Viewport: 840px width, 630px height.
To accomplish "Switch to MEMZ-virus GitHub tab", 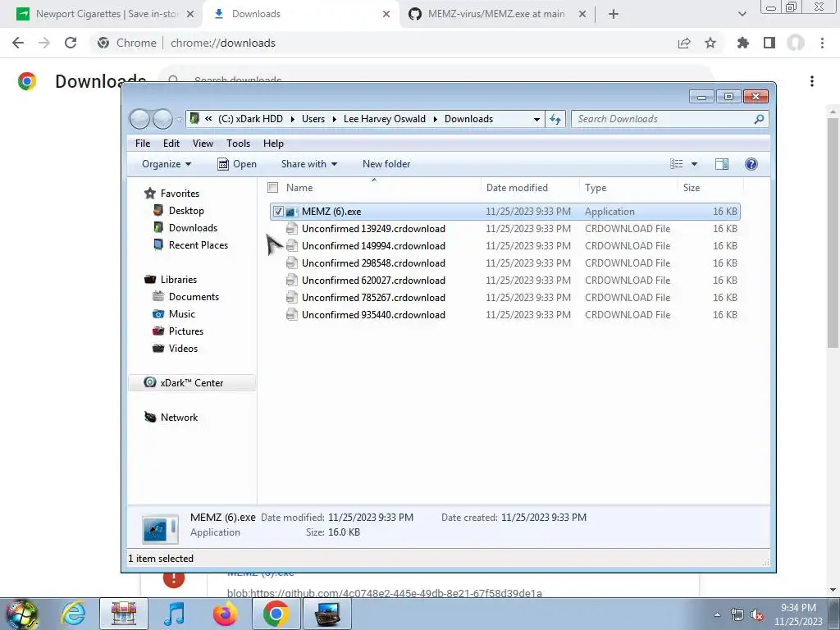I will click(495, 14).
